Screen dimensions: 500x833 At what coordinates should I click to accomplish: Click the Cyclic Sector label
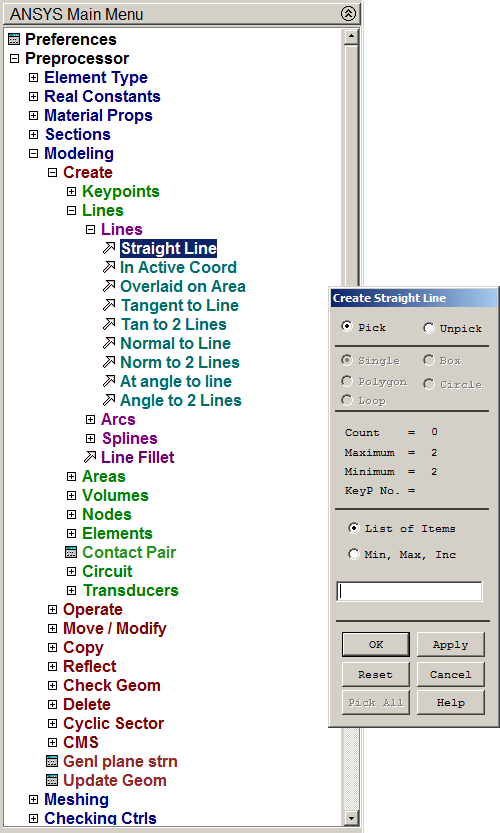point(113,723)
